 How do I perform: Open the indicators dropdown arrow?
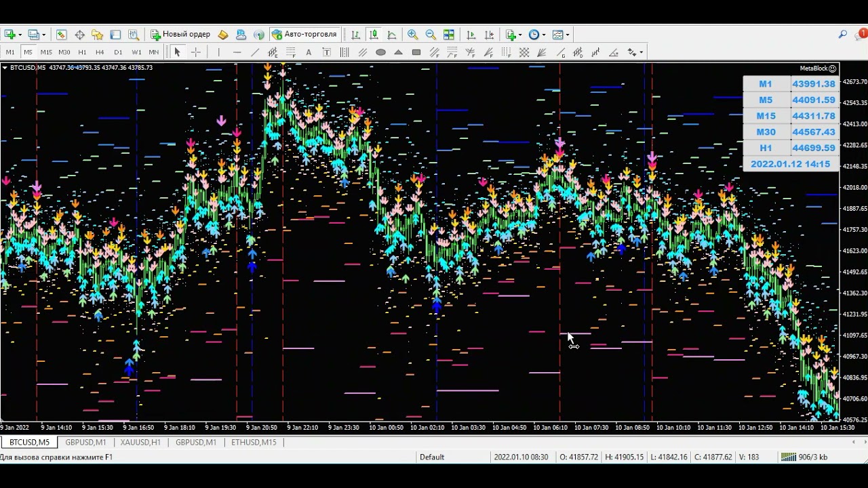coord(520,35)
